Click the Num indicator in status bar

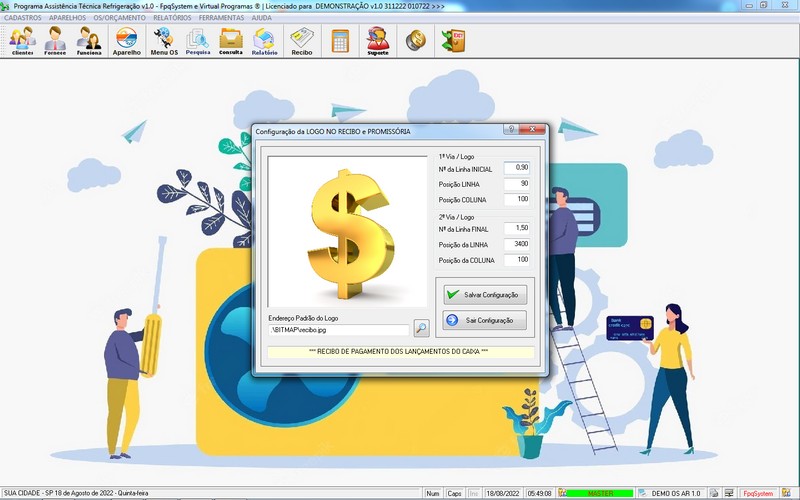433,493
